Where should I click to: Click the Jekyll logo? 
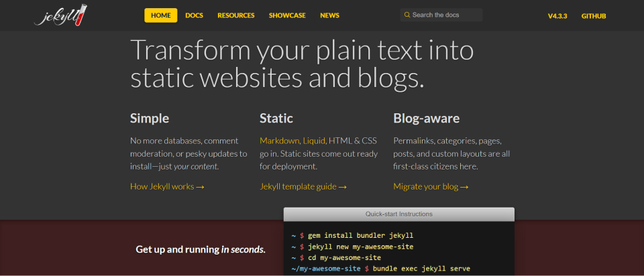[x=60, y=15]
